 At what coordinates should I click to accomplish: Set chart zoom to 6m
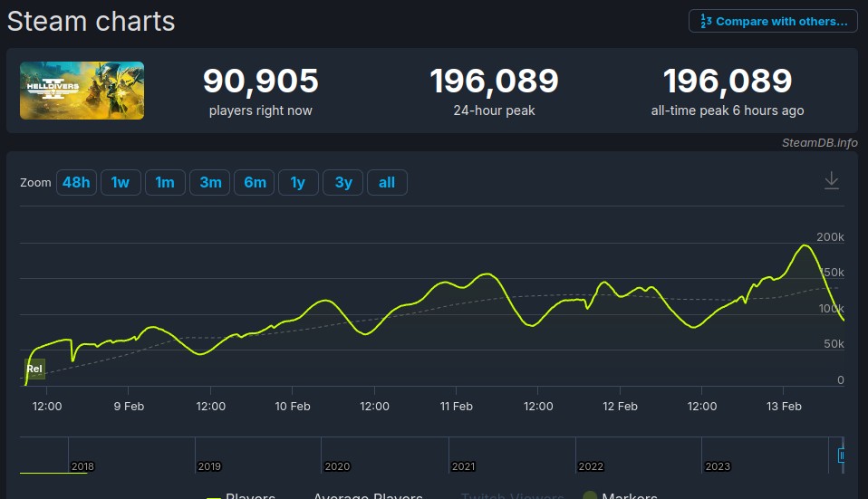tap(254, 183)
